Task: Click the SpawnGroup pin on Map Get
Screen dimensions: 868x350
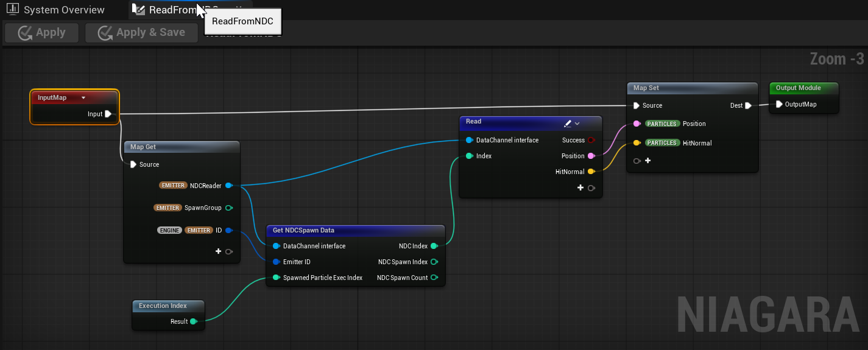Action: tap(228, 208)
